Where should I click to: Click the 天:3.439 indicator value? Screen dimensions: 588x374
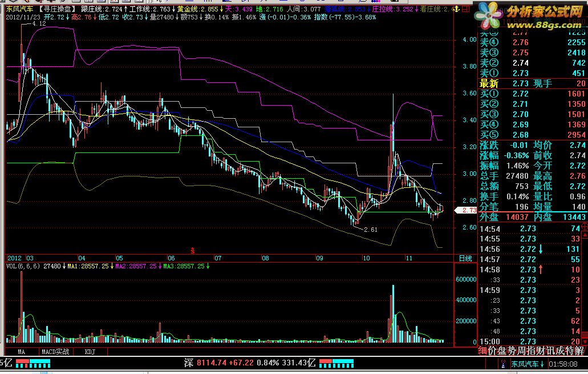coord(238,9)
